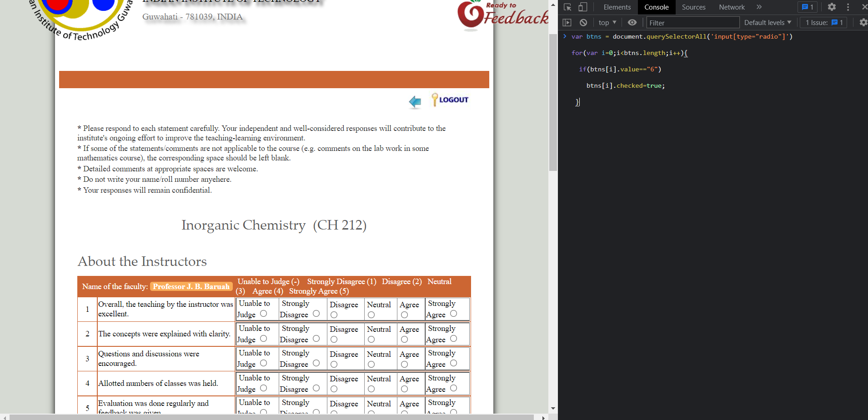The width and height of the screenshot is (868, 420).
Task: Select Neutral for statement 4
Action: [x=371, y=389]
